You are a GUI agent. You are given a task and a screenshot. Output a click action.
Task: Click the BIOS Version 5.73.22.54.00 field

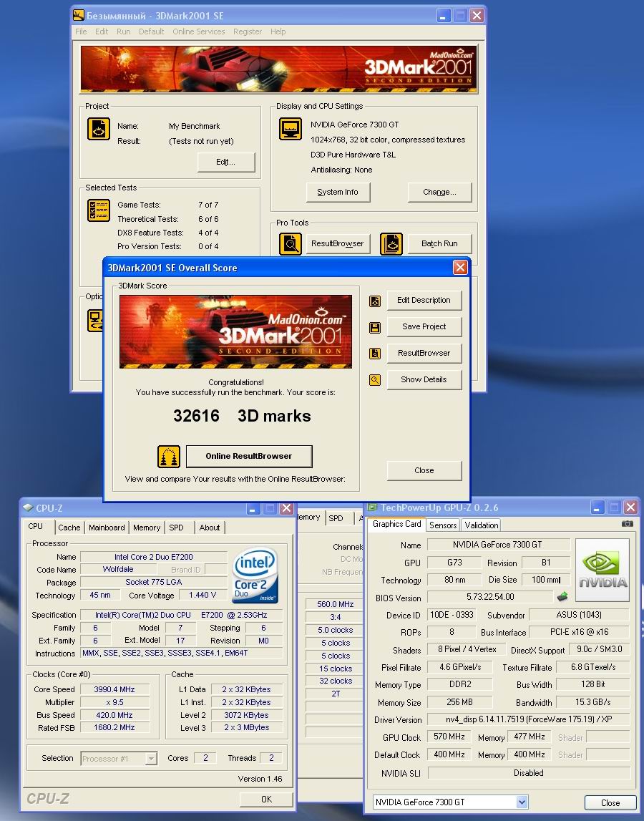click(x=490, y=597)
